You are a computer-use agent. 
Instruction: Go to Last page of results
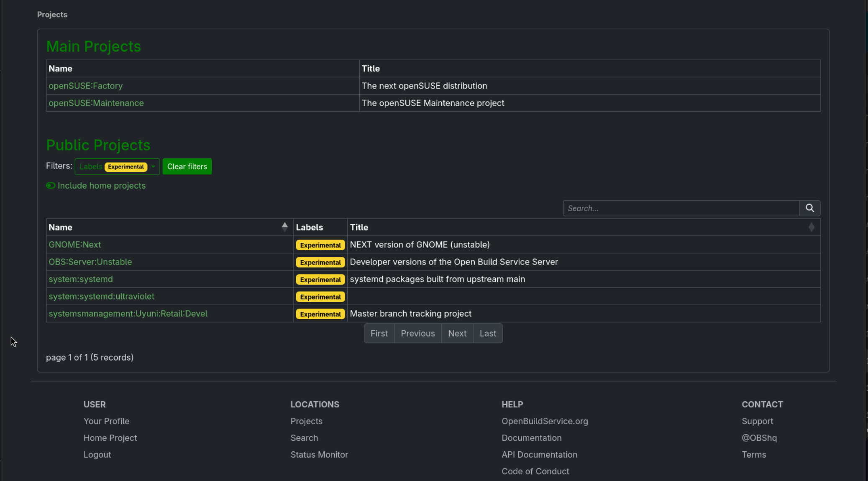(488, 333)
